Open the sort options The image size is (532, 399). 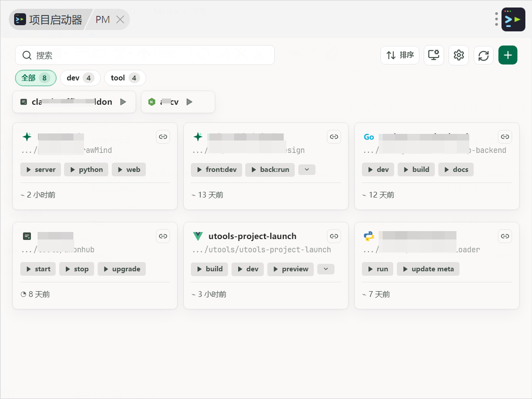coord(400,55)
